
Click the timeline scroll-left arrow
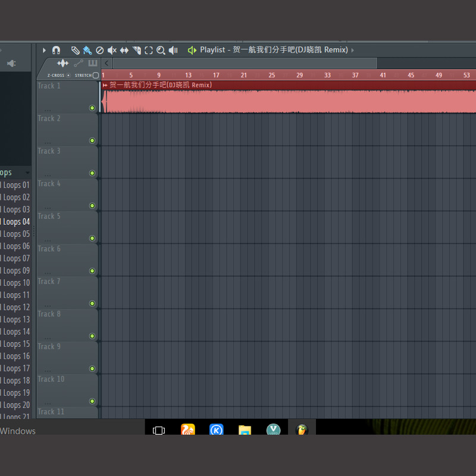pos(107,63)
